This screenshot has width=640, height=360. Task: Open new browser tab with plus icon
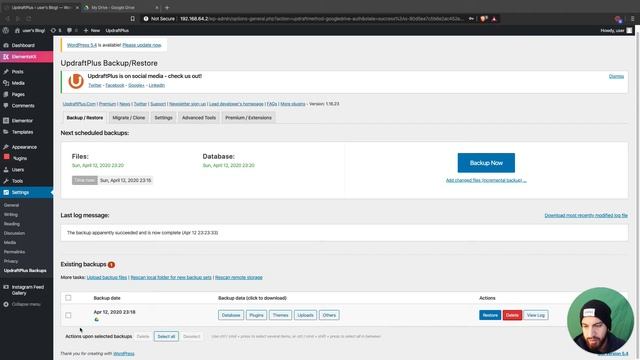point(167,7)
